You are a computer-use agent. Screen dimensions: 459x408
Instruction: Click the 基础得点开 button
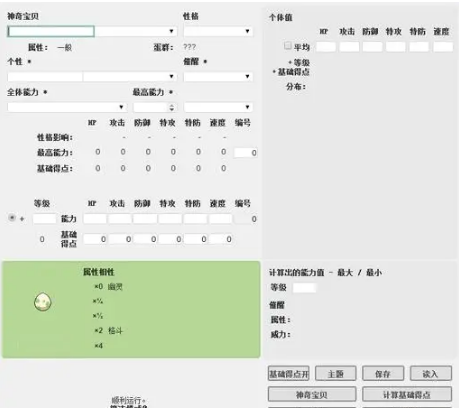point(289,374)
